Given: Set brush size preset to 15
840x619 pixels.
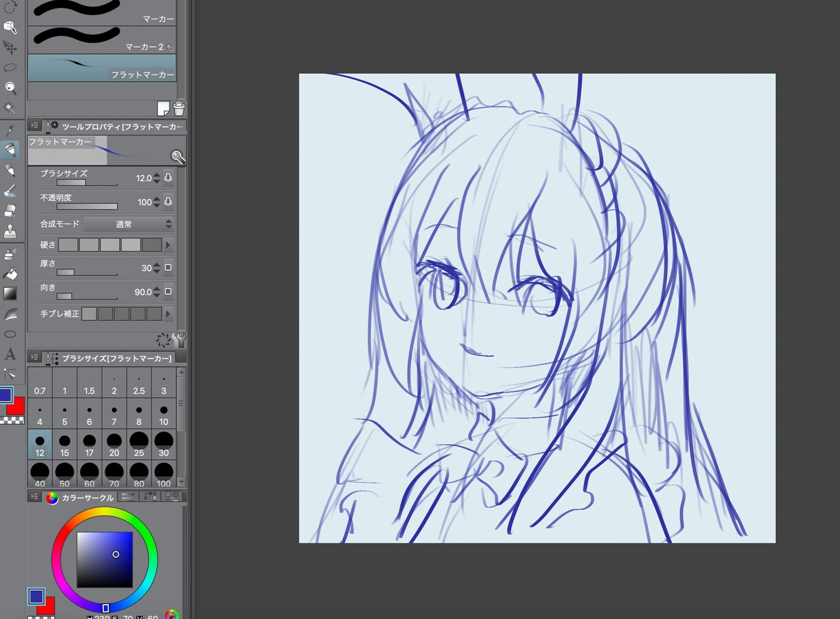Looking at the screenshot, I should coord(65,445).
